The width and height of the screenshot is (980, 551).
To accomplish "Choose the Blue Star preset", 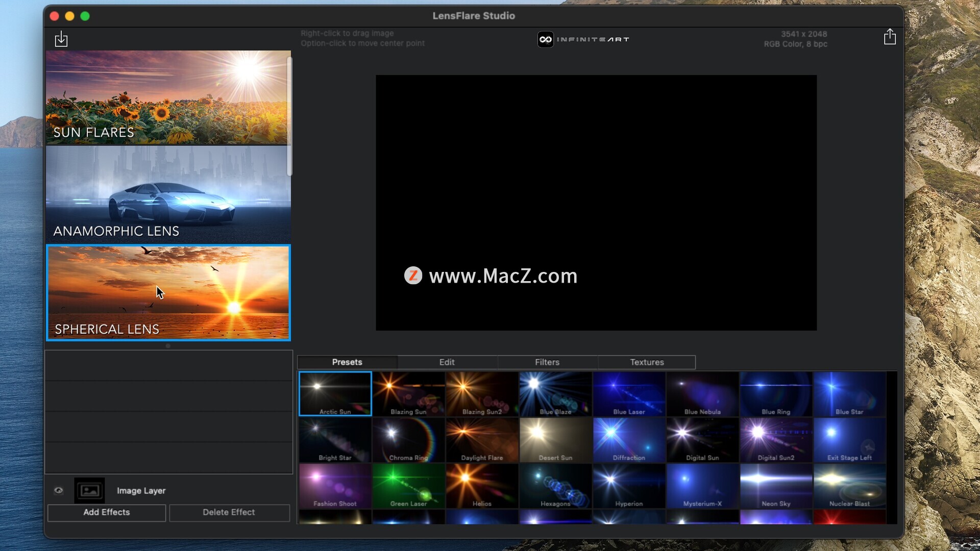I will tap(849, 394).
